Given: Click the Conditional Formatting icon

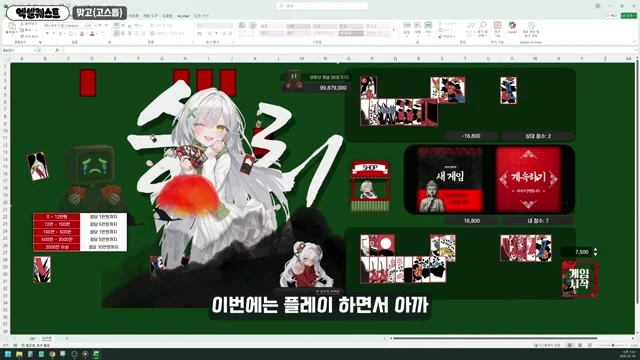Looking at the screenshot, I should [242, 26].
